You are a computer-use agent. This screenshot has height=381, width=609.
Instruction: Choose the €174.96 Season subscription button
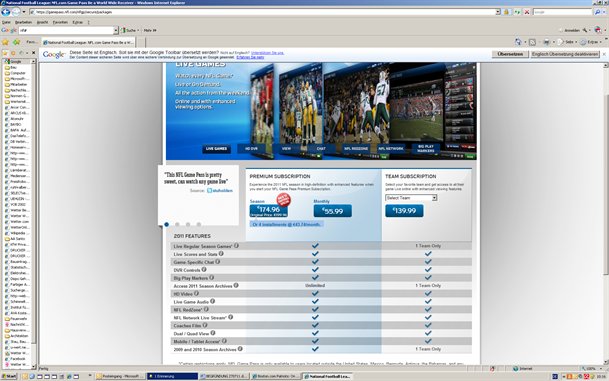tap(269, 211)
